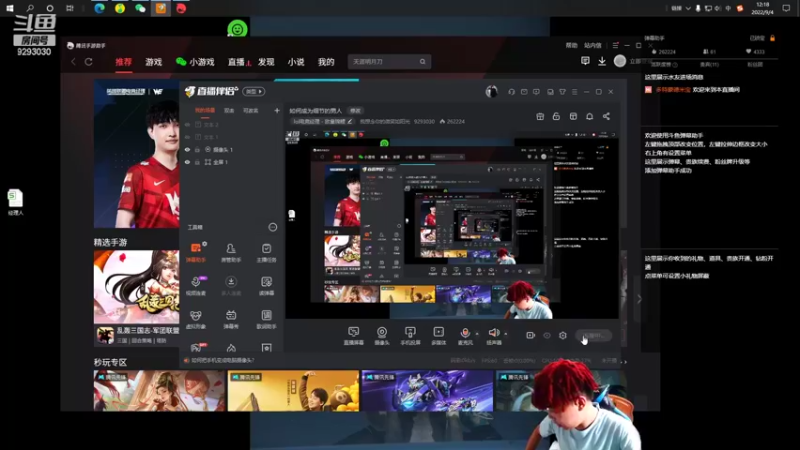This screenshot has width=800, height=450.
Task: Toggle lock on 摄像头 1 layer
Action: 197,149
